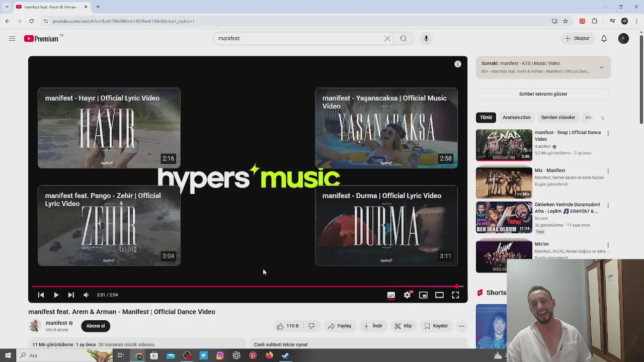Open the notifications bell

click(604, 38)
